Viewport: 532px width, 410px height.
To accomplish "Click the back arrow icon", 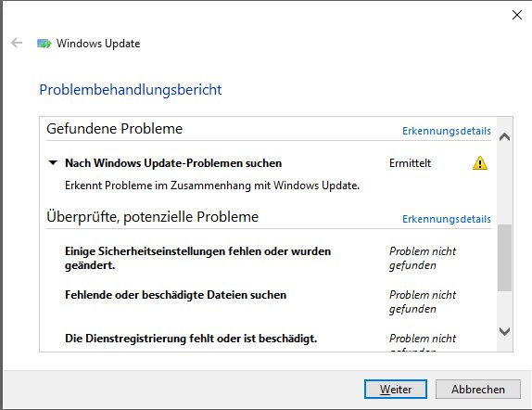I will [x=17, y=44].
